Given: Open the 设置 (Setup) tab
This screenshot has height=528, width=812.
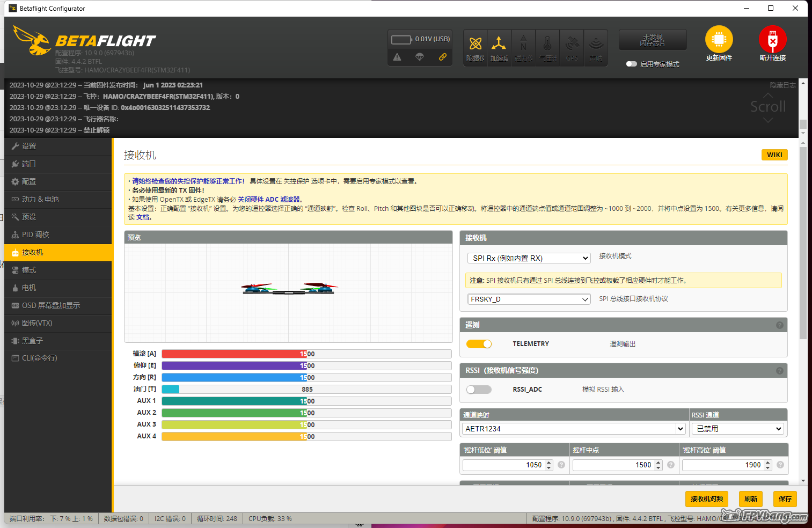Looking at the screenshot, I should click(x=58, y=146).
